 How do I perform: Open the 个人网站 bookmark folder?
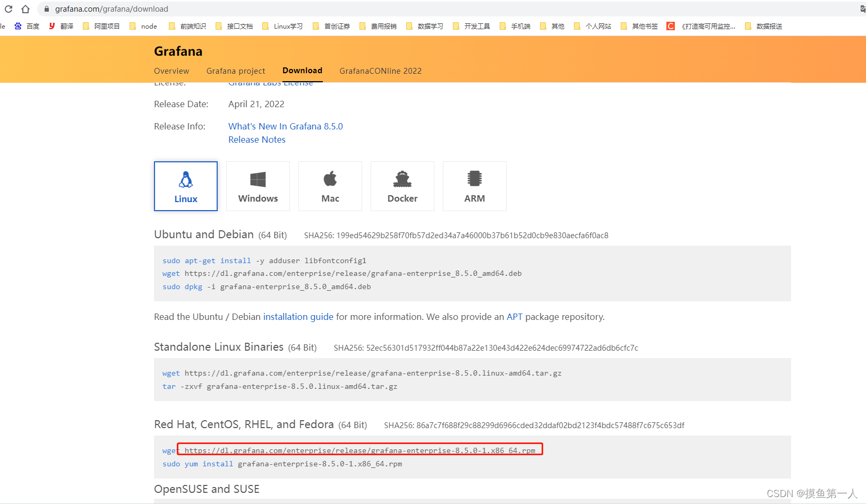593,26
